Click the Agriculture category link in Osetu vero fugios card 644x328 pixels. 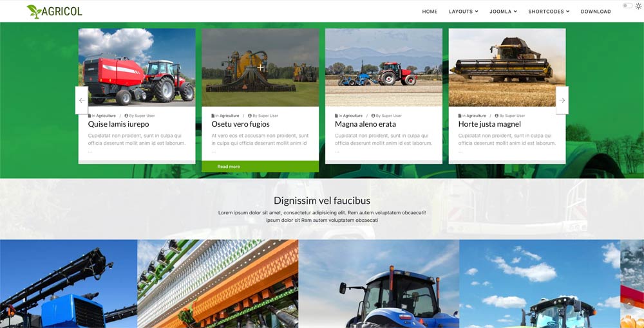229,116
